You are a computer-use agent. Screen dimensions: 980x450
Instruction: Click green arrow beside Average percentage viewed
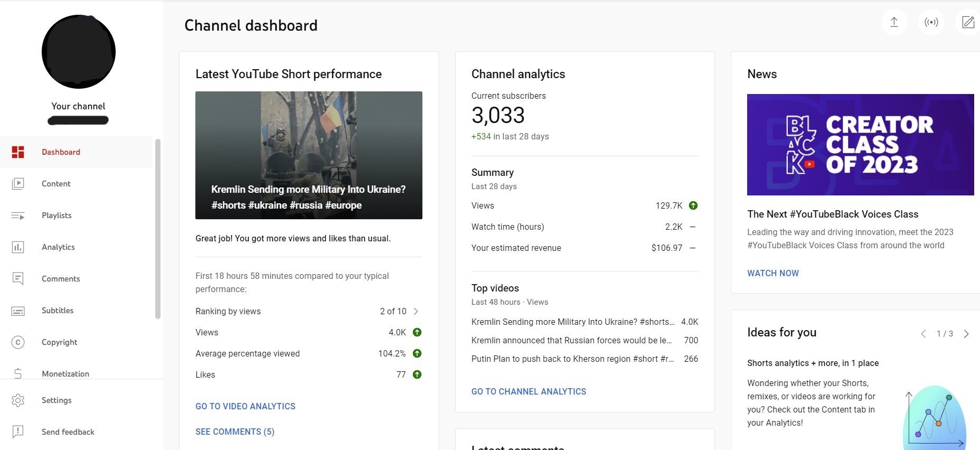(x=417, y=353)
